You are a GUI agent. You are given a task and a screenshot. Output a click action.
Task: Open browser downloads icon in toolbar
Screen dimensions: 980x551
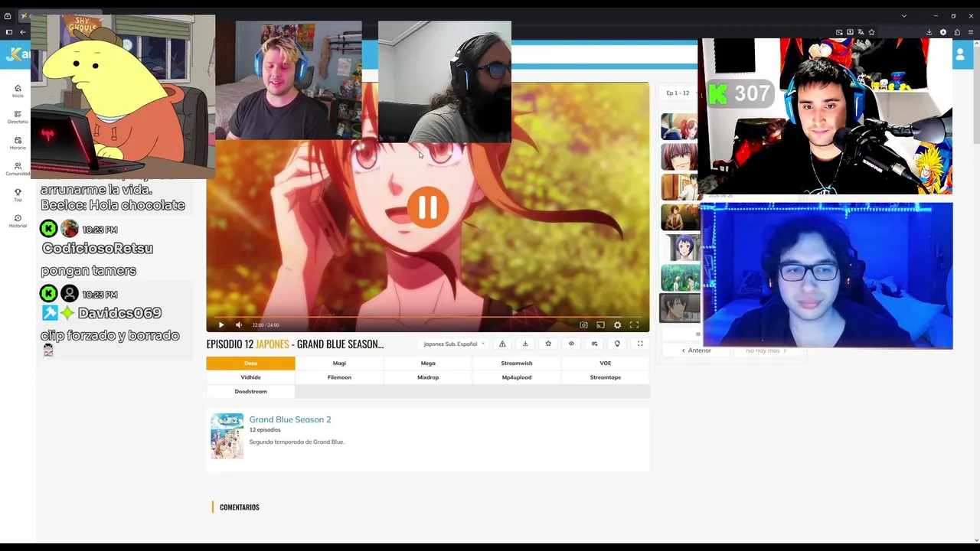[929, 32]
